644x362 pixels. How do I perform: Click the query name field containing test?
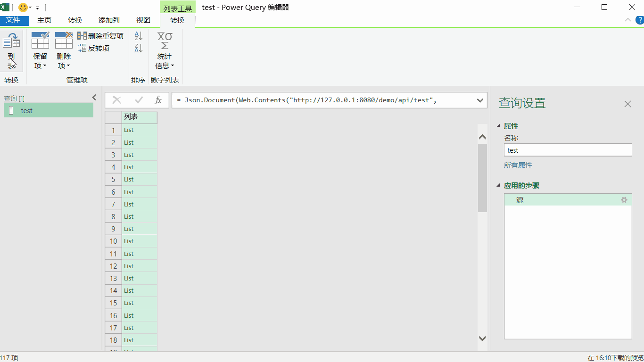point(568,150)
